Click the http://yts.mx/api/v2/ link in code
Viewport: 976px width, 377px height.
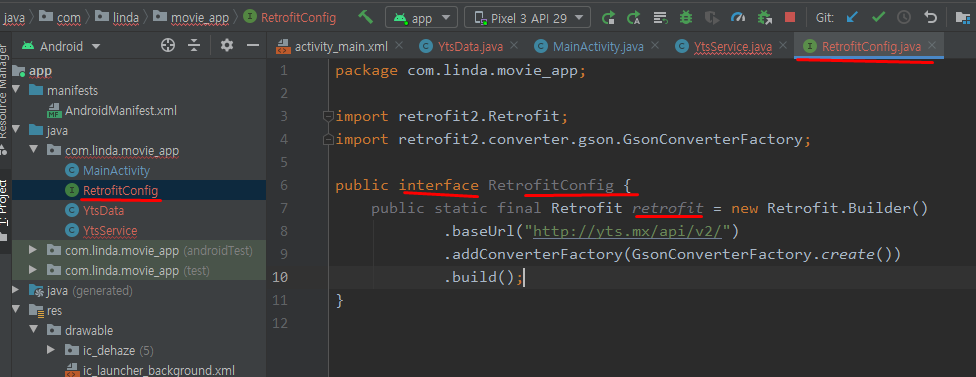pyautogui.click(x=627, y=231)
